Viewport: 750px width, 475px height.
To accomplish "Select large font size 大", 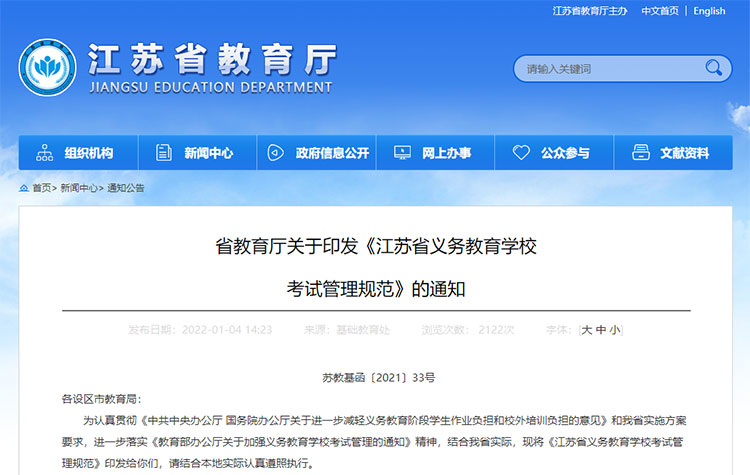I will coord(587,329).
